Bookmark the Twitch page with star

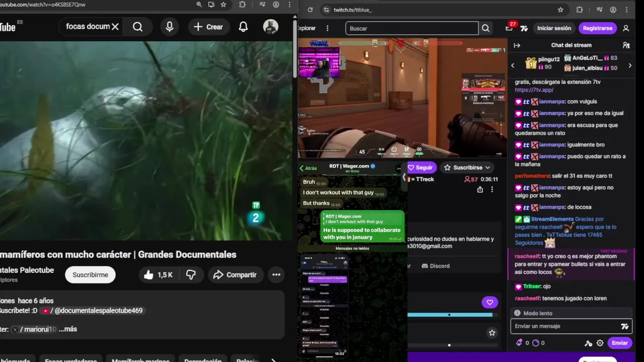[560, 10]
